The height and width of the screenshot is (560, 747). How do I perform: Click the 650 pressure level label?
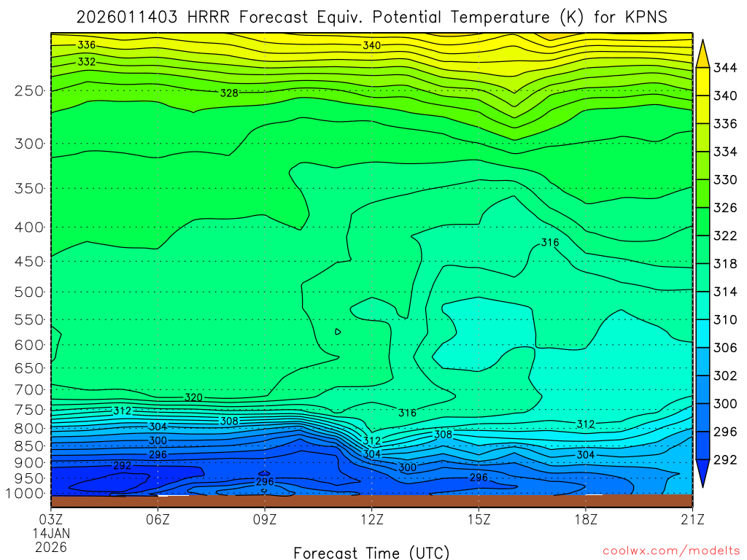[29, 368]
